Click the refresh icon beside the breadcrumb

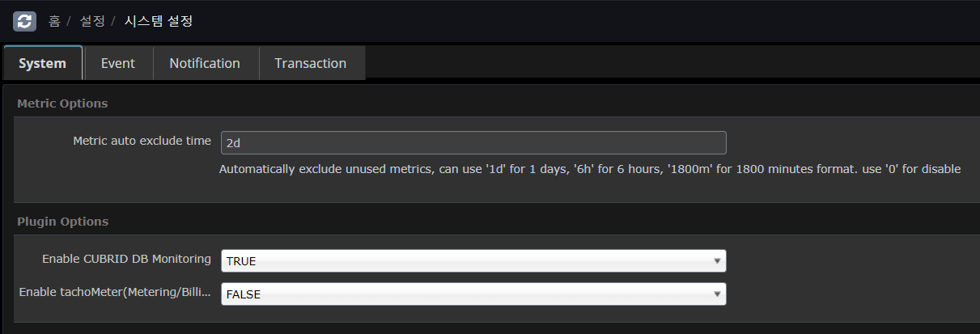[24, 21]
